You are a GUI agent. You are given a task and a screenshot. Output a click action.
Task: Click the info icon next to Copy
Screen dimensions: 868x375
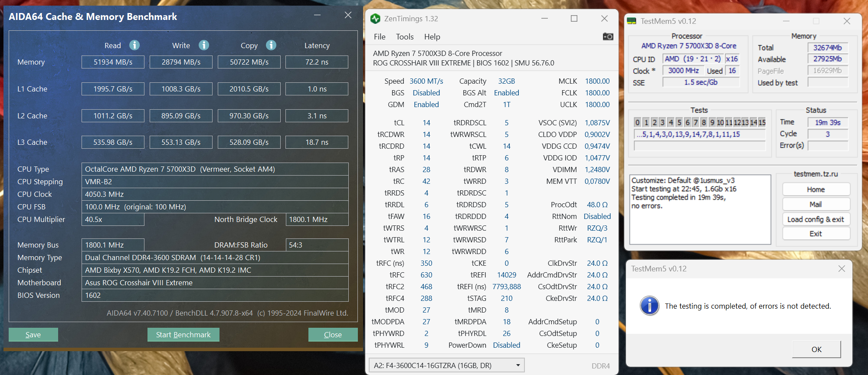(271, 45)
